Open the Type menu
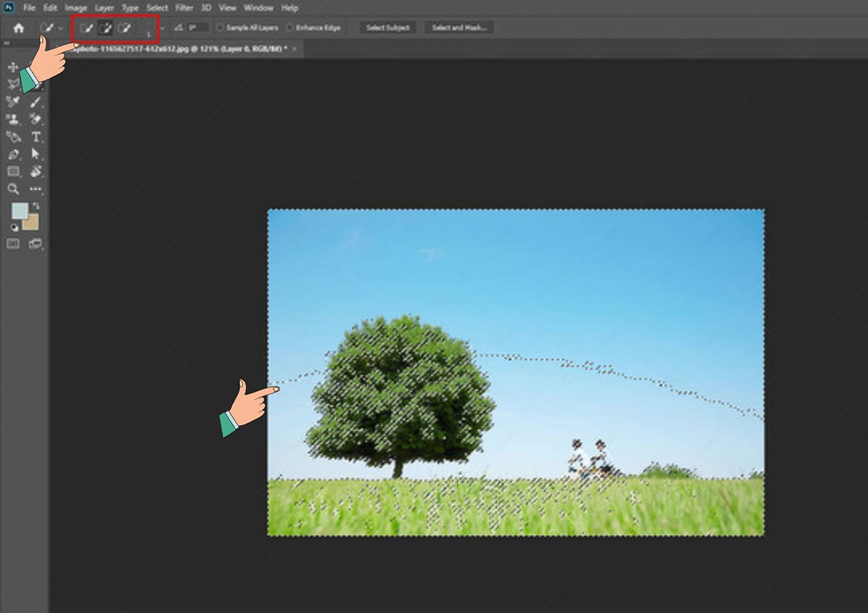The height and width of the screenshot is (613, 868). [x=130, y=8]
